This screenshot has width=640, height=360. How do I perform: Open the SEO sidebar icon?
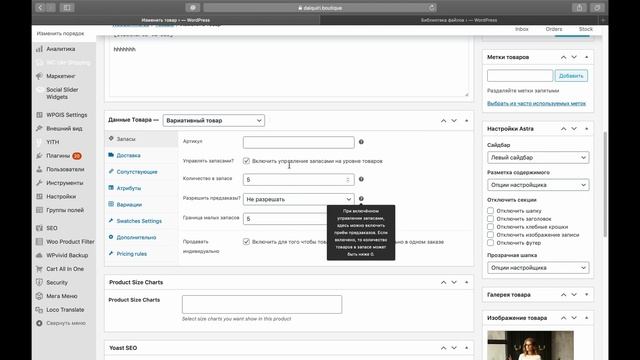(39, 228)
